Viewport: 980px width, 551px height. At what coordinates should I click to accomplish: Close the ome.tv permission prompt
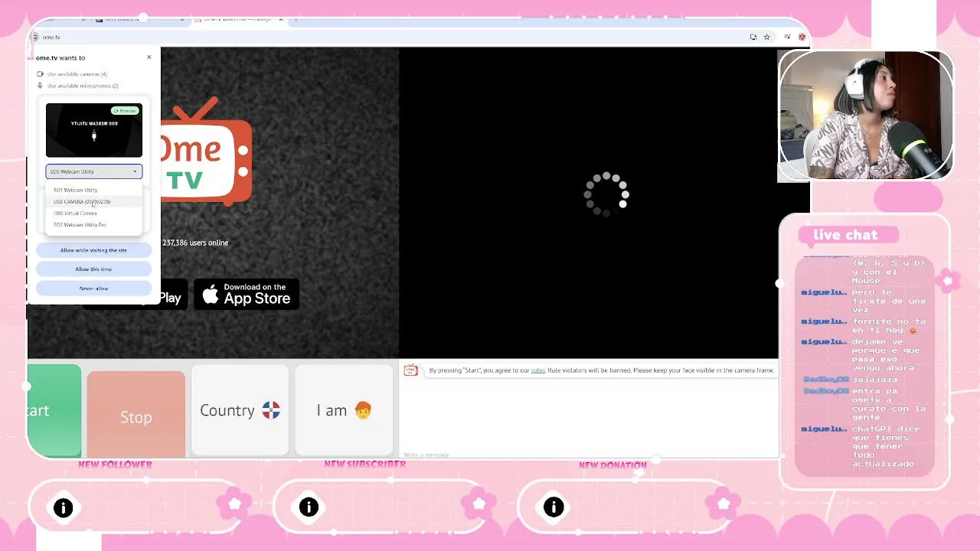(149, 57)
